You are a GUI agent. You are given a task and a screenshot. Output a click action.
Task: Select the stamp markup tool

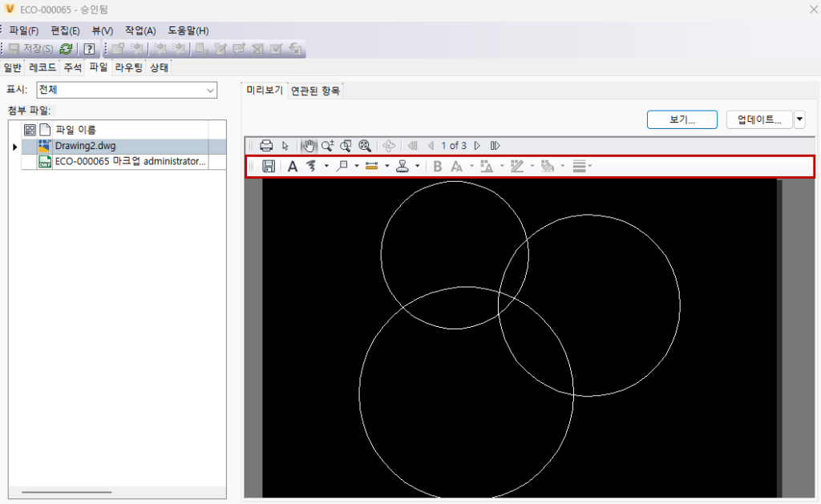click(x=402, y=167)
